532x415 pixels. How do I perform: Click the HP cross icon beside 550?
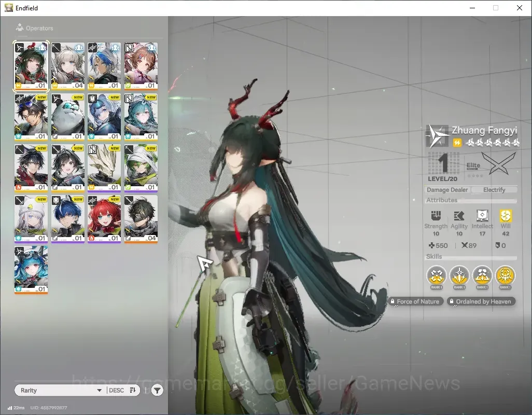[431, 245]
